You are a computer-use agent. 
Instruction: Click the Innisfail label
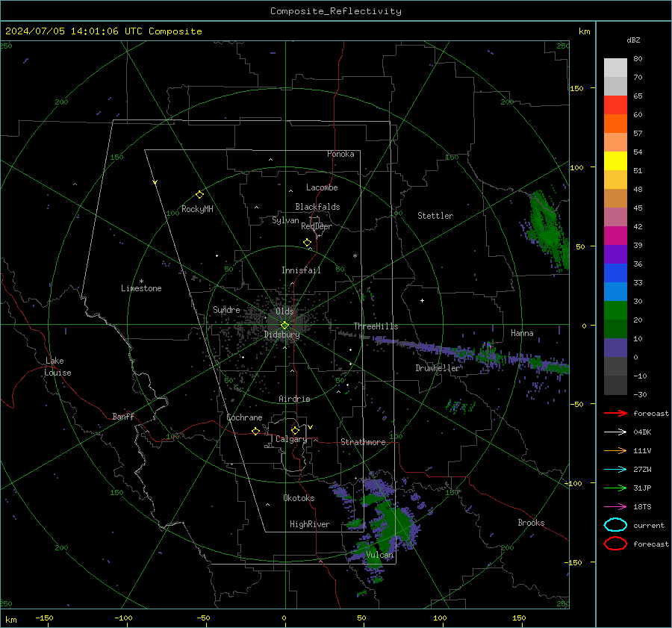[x=301, y=270]
